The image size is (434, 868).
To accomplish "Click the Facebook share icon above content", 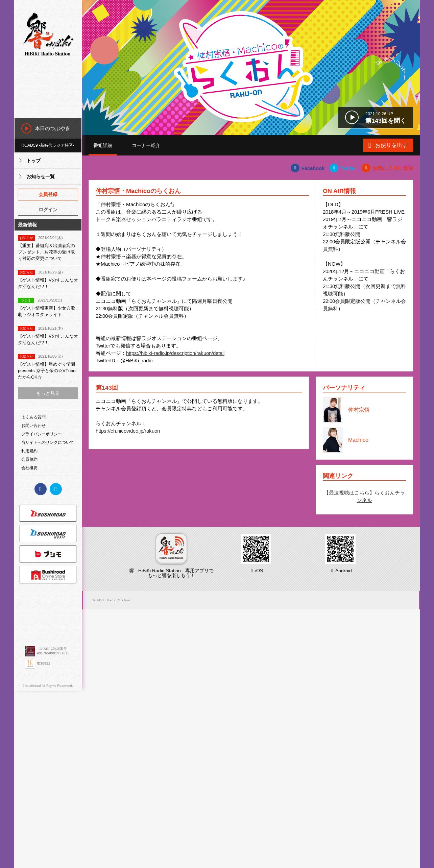I will 295,168.
